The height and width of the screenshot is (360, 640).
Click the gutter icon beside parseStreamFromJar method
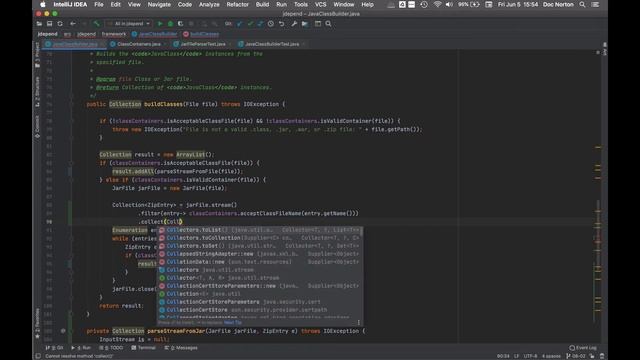tap(63, 331)
